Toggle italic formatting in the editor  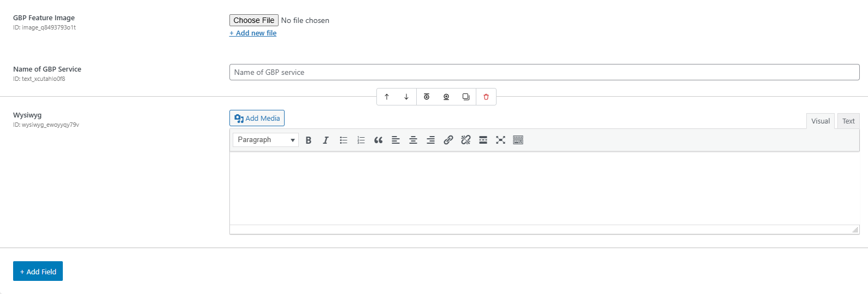click(x=326, y=140)
